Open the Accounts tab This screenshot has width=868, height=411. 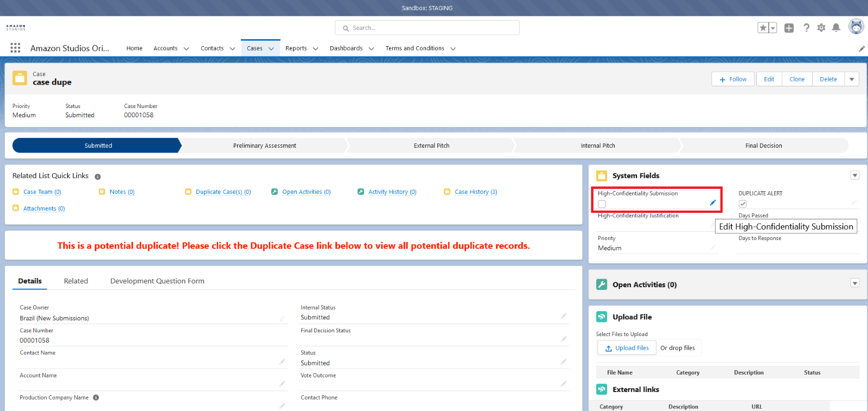point(165,48)
